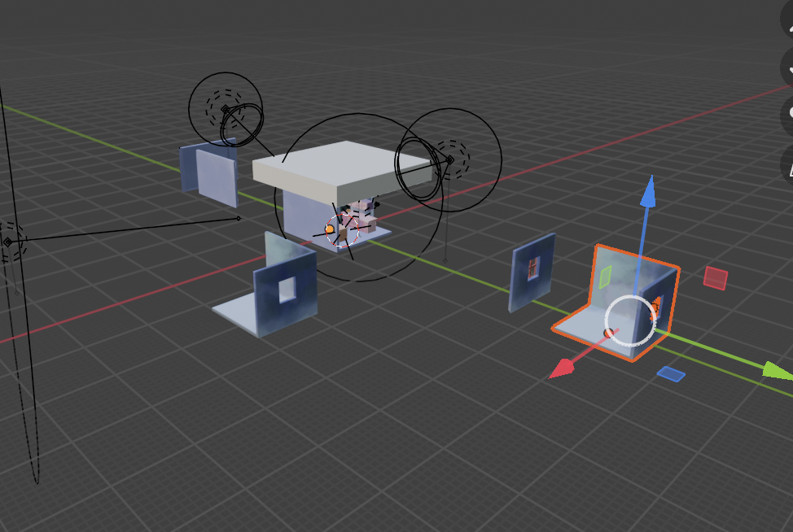Click the green Y-axis arrow of the move gizmo

click(x=777, y=372)
